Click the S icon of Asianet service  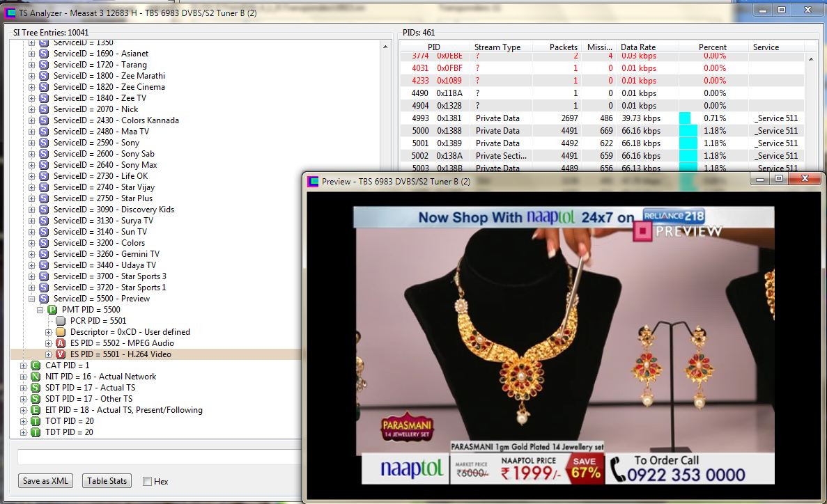point(44,53)
